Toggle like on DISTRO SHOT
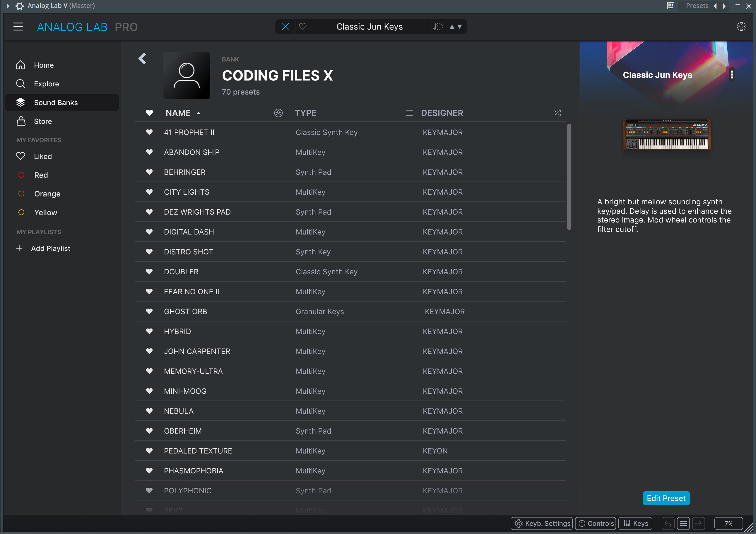756x534 pixels. tap(149, 252)
